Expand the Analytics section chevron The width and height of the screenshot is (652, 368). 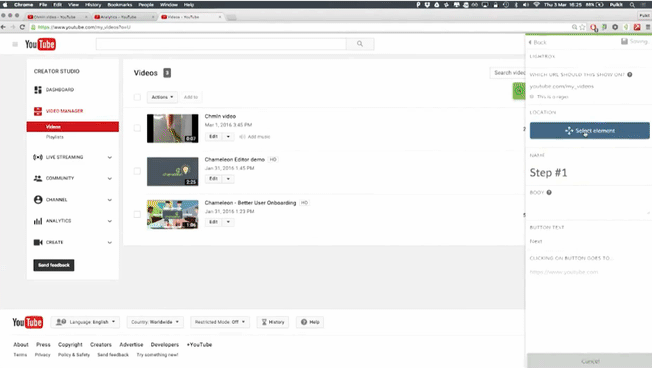coord(110,221)
